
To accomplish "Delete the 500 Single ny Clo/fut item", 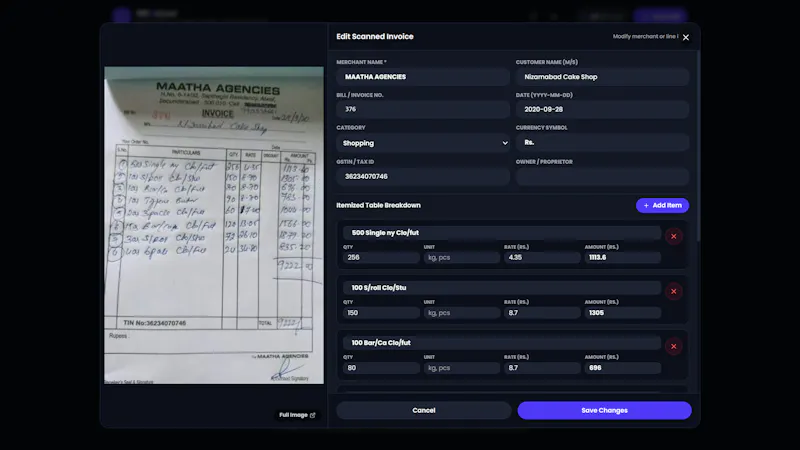I will click(x=673, y=236).
